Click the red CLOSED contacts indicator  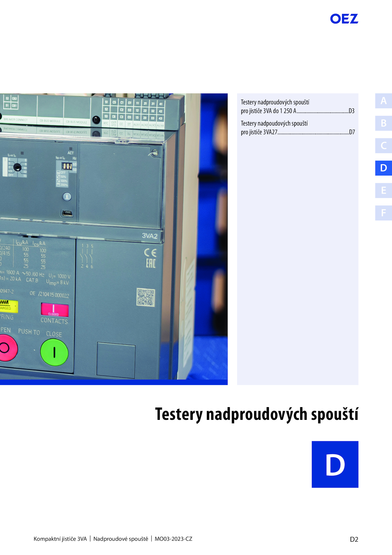(55, 310)
